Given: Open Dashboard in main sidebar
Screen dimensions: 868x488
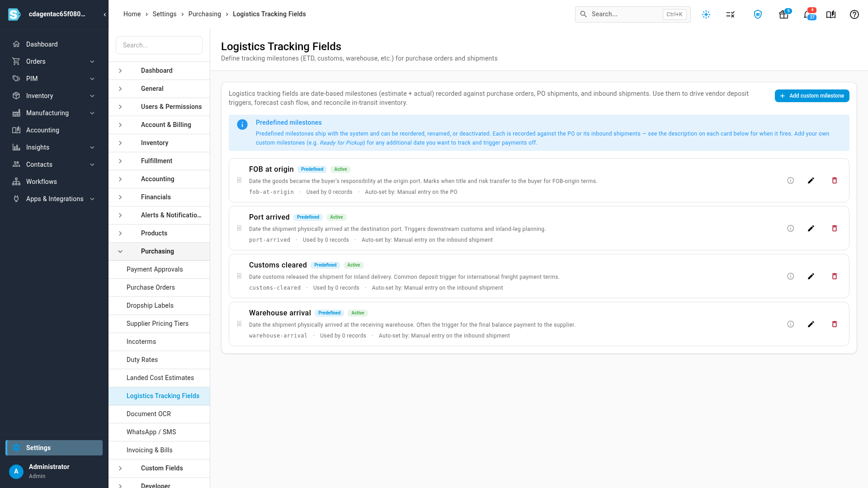Looking at the screenshot, I should [54, 44].
